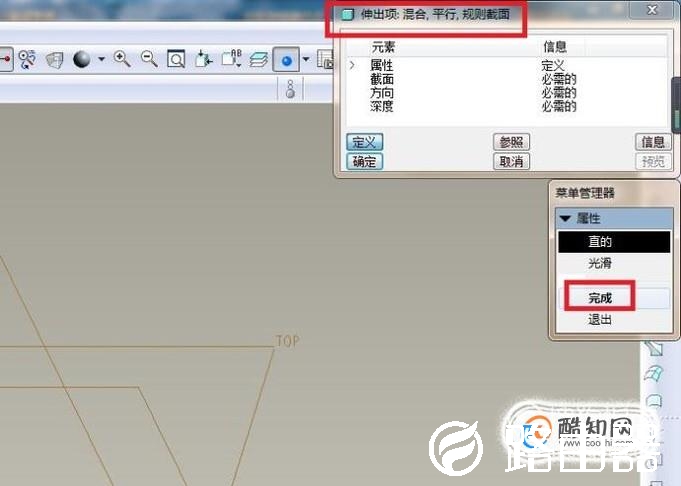The height and width of the screenshot is (486, 681).
Task: Click the blue surface icon in right toolbar
Action: (x=654, y=374)
